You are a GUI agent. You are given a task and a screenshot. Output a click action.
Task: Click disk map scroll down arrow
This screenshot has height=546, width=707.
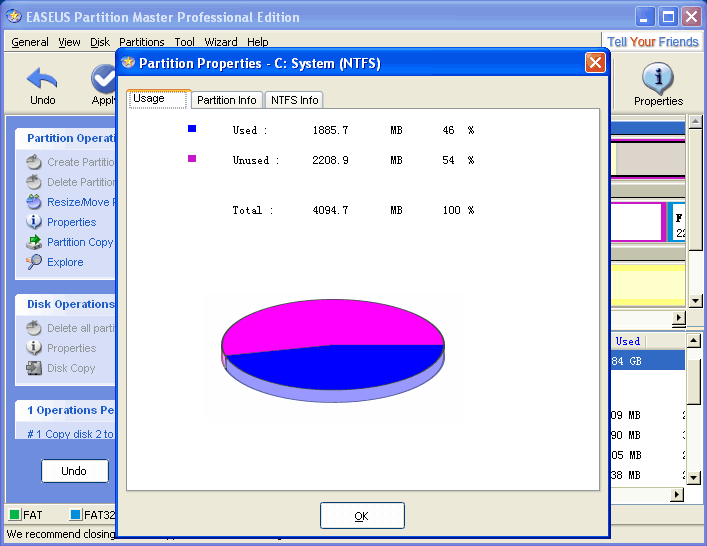(x=695, y=300)
